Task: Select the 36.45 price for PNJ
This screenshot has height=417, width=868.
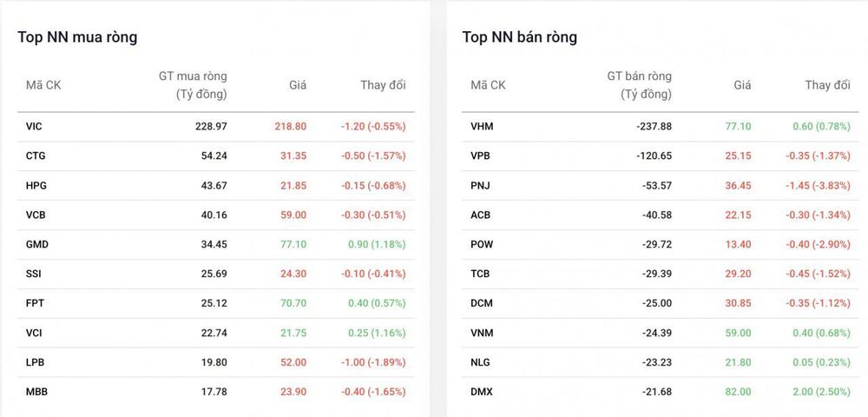Action: (x=739, y=186)
